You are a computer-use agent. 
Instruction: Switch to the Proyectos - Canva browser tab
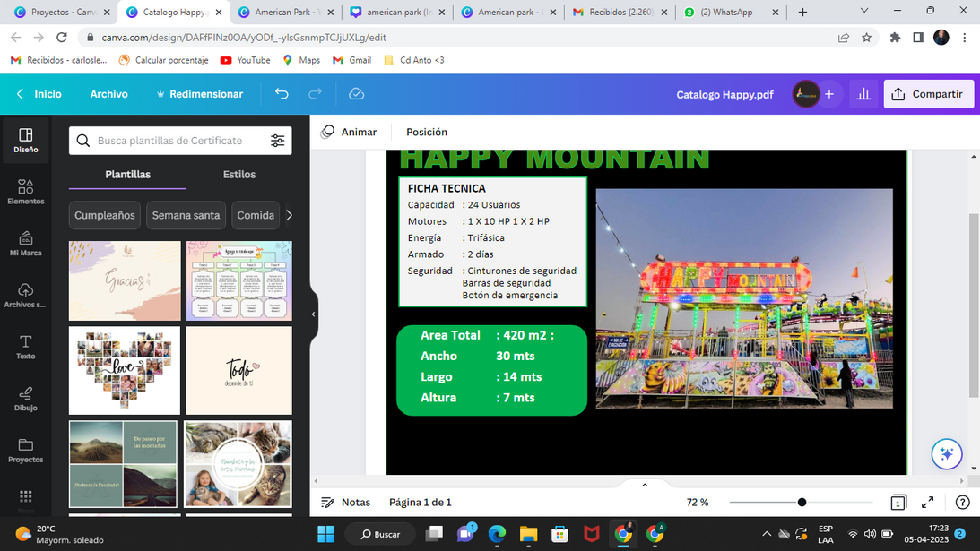pyautogui.click(x=62, y=12)
